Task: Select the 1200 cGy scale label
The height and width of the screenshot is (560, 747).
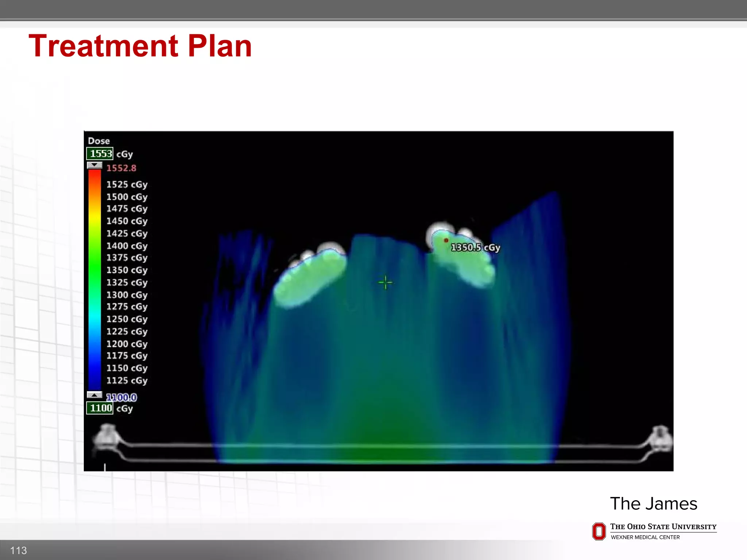Action: (127, 344)
